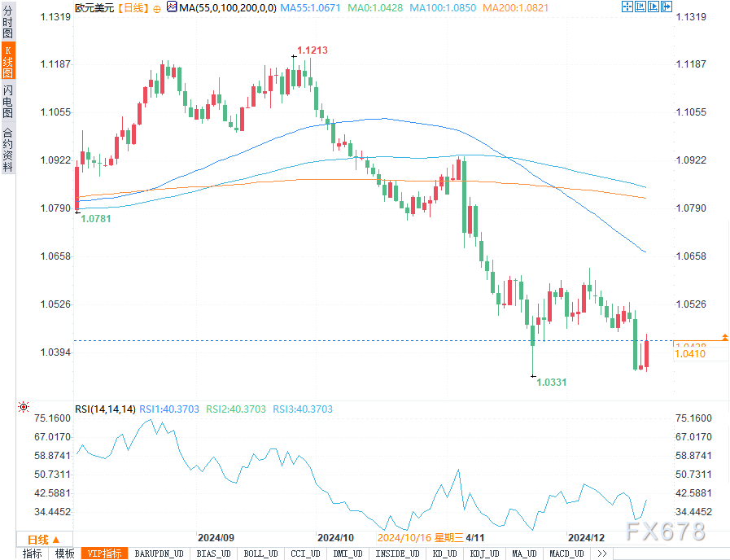This screenshot has width=730, height=560.
Task: Click the MA0:1.0428 legend value
Action: point(375,8)
